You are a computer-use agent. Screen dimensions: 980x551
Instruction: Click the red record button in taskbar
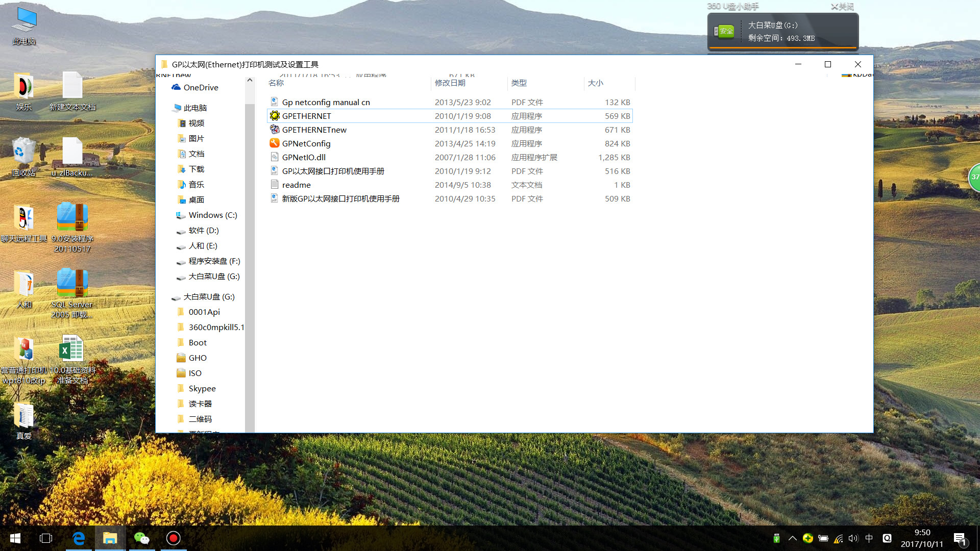174,538
